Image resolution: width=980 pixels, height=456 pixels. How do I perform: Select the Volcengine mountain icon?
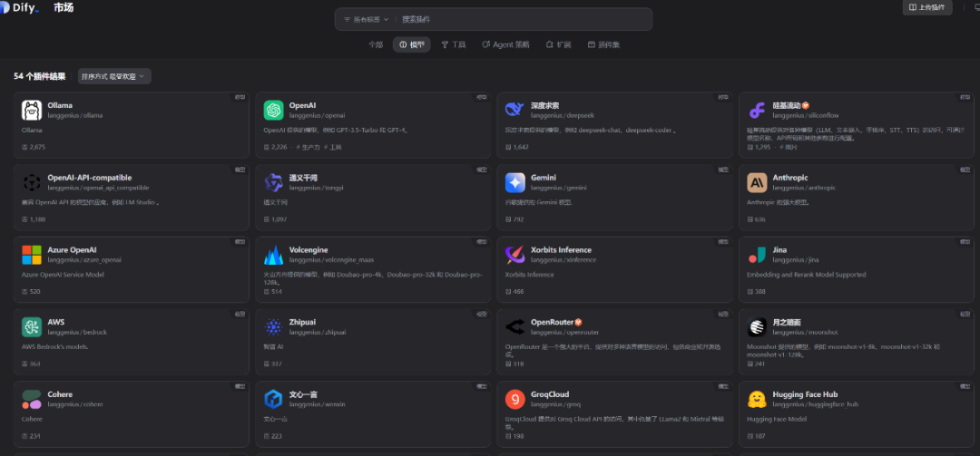[x=274, y=254]
